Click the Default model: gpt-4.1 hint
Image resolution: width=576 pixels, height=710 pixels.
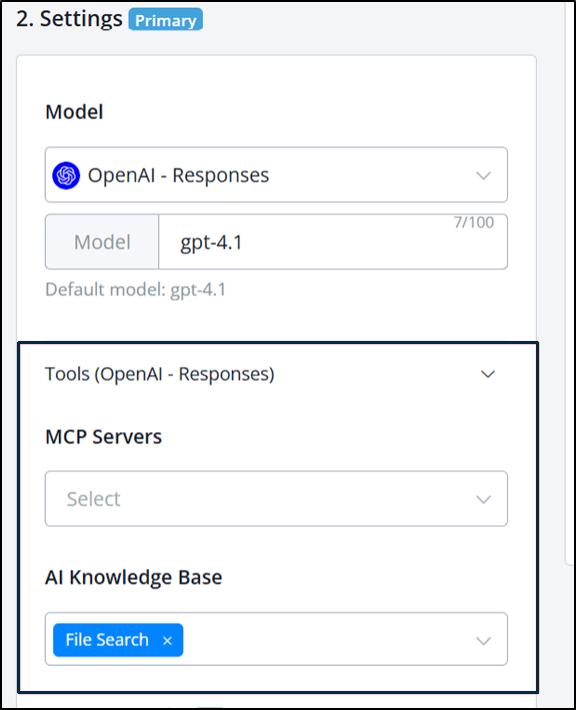135,290
